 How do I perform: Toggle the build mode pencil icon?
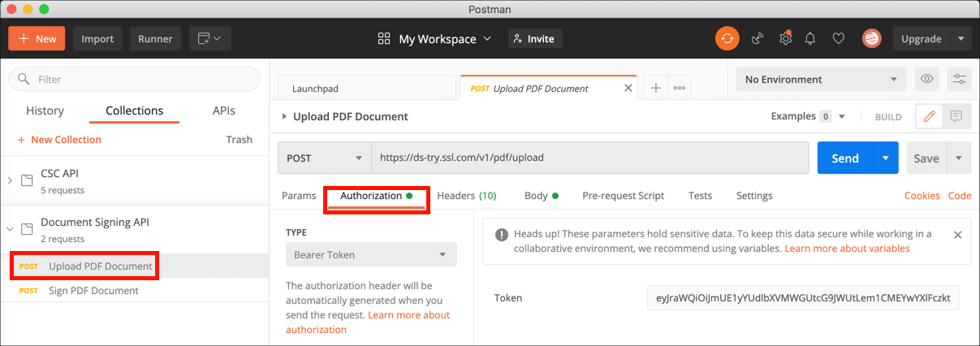pyautogui.click(x=929, y=116)
